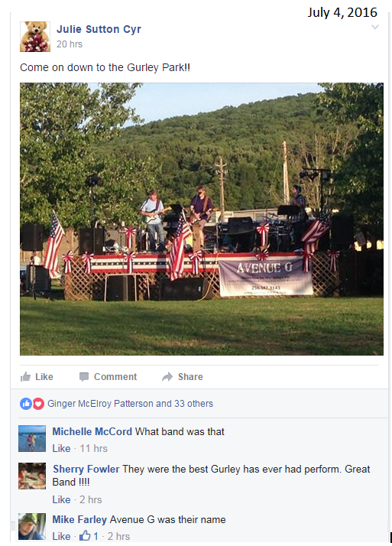Click the blue like reaction icon
Image resolution: width=392 pixels, height=546 pixels.
click(x=26, y=404)
